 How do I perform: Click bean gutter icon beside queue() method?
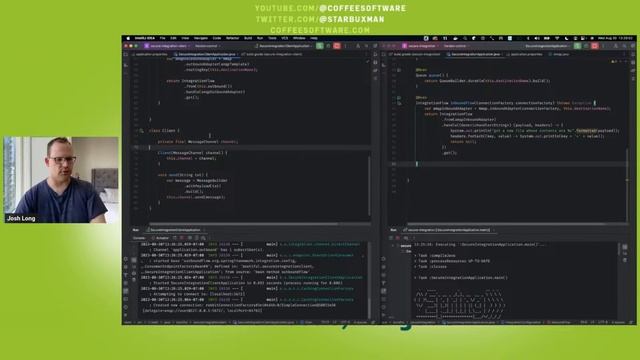coord(399,70)
